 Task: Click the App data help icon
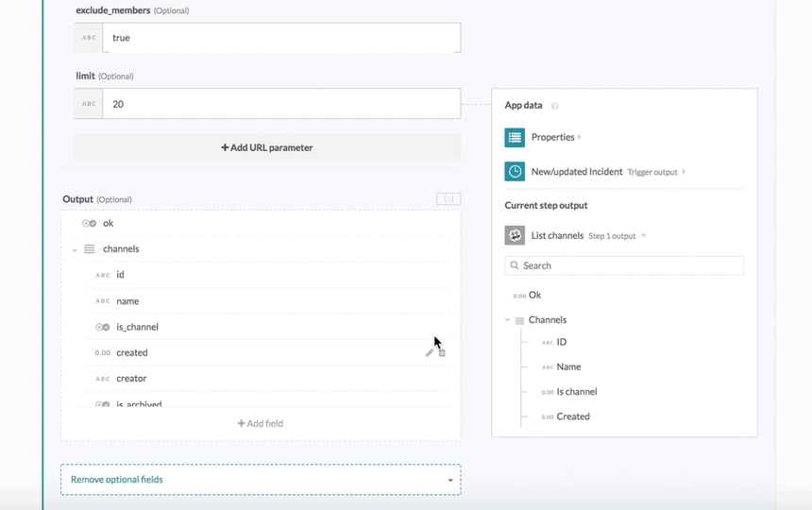(554, 106)
